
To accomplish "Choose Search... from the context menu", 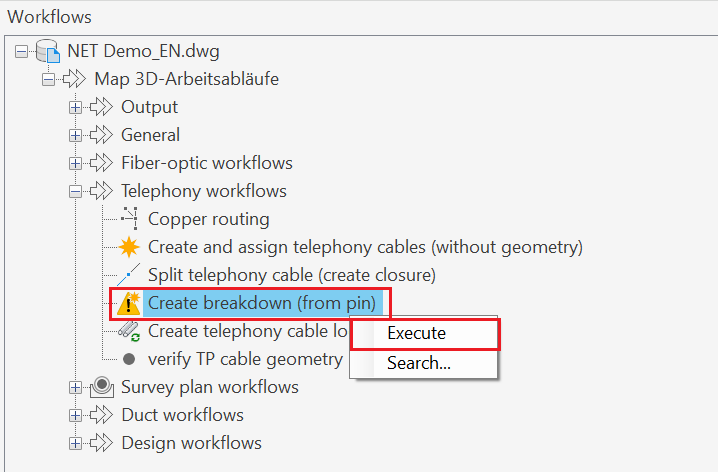I will click(419, 363).
